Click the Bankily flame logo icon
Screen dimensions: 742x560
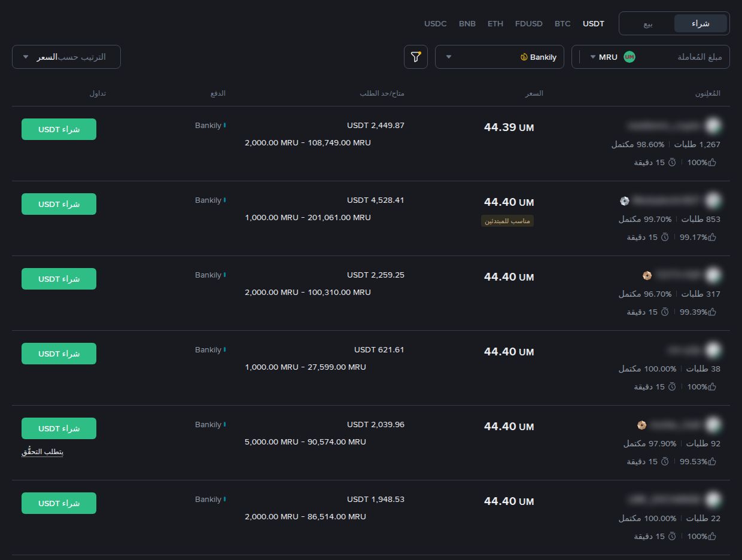click(x=524, y=57)
